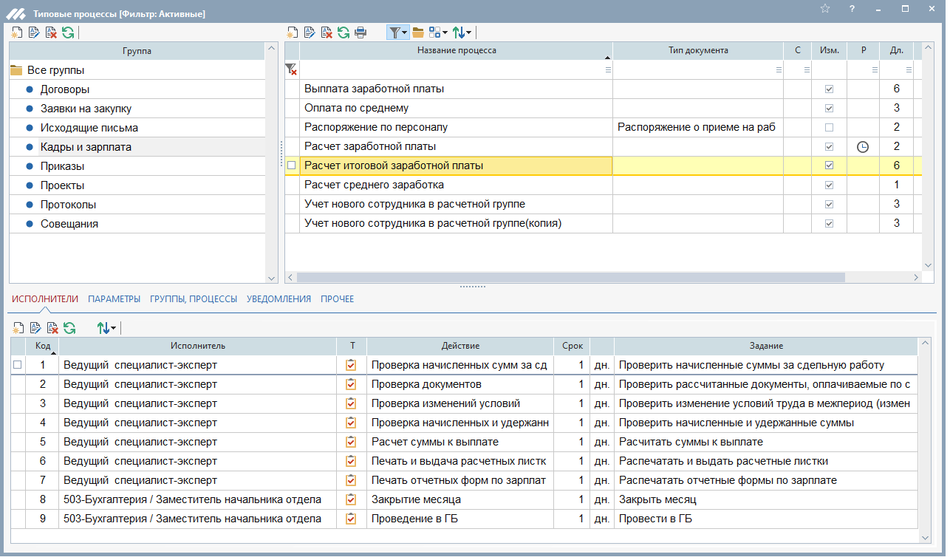
Task: Toggle Изм. checkbox for Выплата заработной платы
Action: tap(829, 89)
